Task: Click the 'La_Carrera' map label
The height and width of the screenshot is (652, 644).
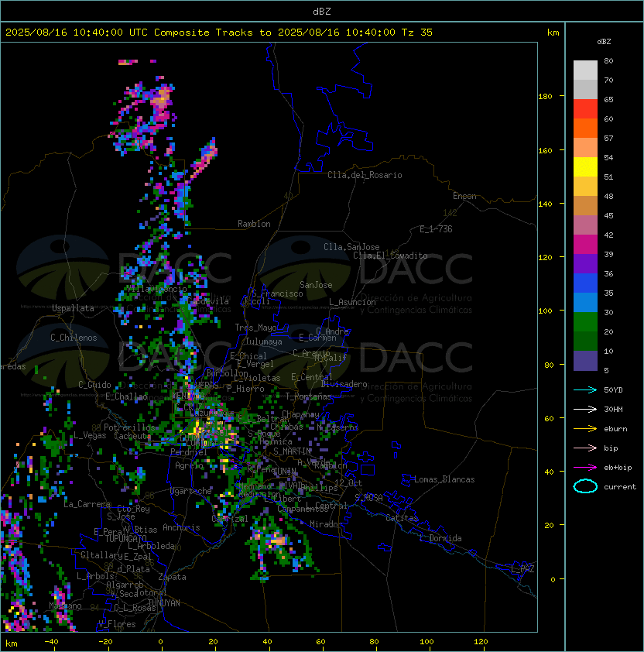Action: (87, 504)
